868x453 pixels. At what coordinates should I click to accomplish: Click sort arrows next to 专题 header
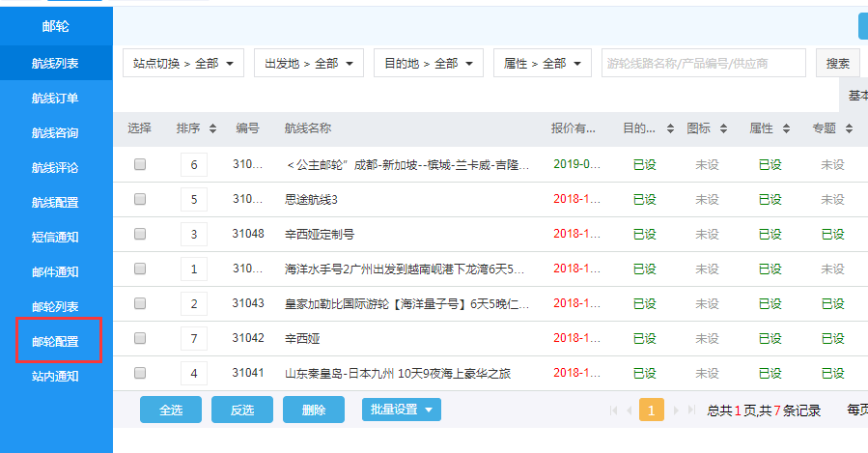[848, 128]
